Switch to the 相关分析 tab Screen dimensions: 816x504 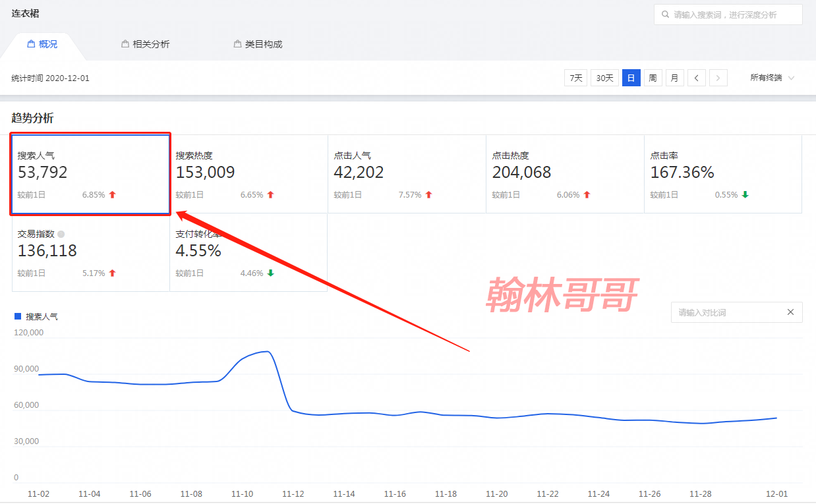pos(146,44)
